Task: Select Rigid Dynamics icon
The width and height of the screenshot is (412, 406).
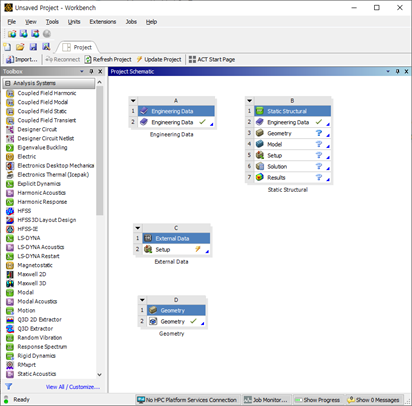Action: 10,356
